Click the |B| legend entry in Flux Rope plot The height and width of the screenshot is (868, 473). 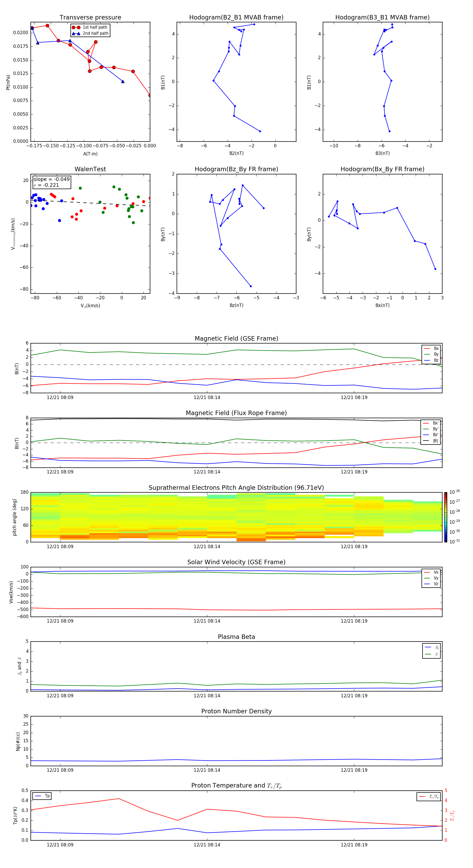(x=431, y=441)
